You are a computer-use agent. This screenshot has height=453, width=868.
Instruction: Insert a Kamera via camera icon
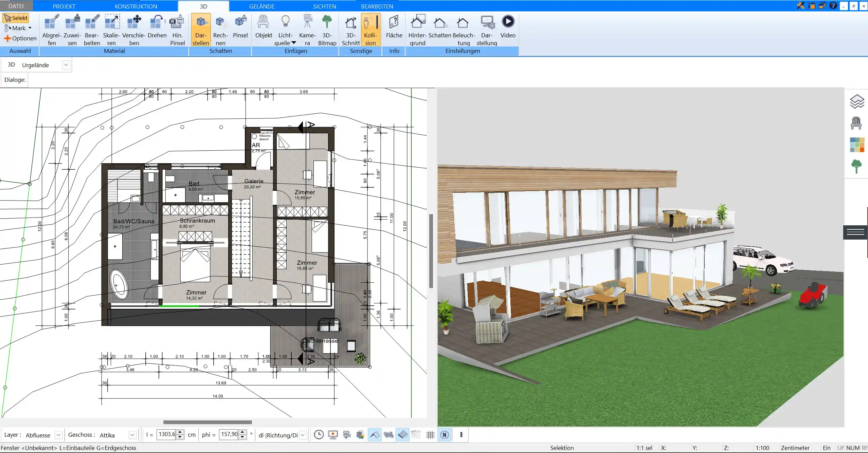click(x=308, y=22)
